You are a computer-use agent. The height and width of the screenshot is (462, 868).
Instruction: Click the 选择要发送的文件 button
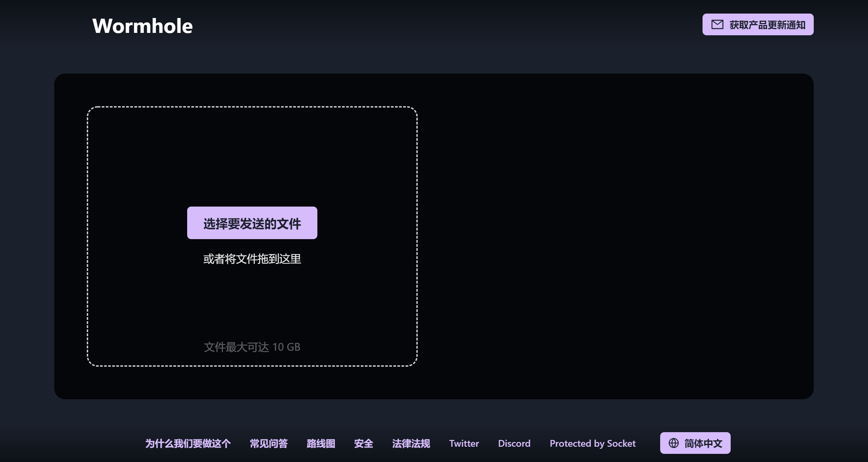click(x=252, y=223)
